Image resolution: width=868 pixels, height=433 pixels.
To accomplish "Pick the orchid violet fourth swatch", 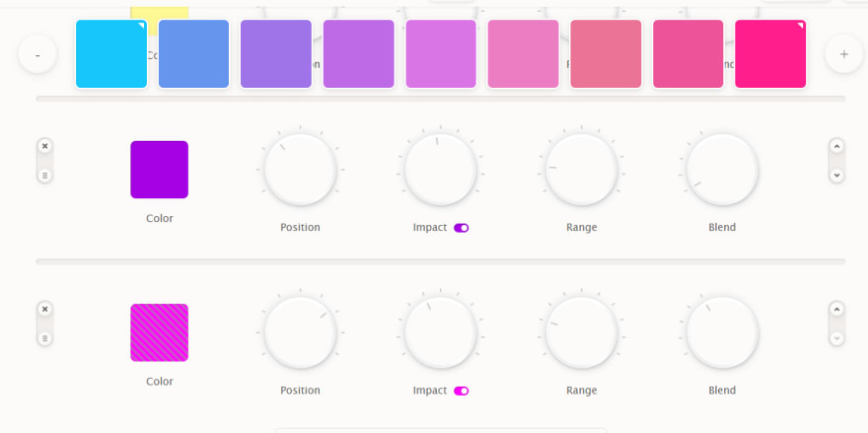I will (x=359, y=53).
